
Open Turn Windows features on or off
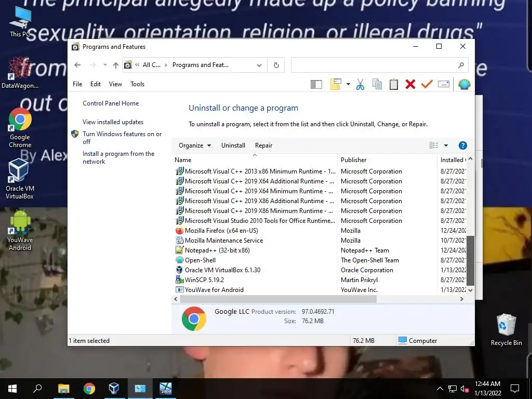[x=122, y=138]
